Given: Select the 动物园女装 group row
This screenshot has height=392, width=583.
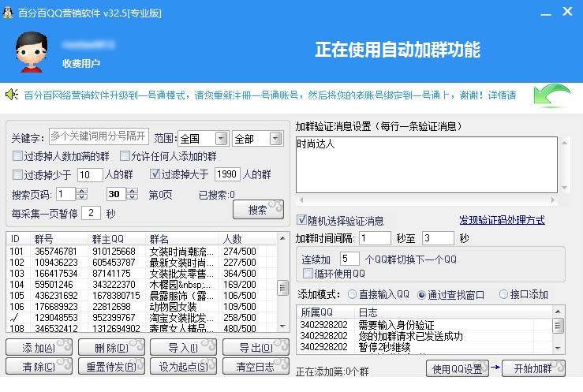Looking at the screenshot, I should pyautogui.click(x=141, y=307).
